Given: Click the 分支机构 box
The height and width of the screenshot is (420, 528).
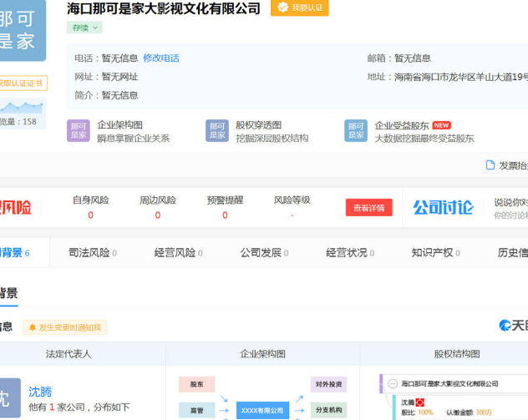Looking at the screenshot, I should point(328,410).
